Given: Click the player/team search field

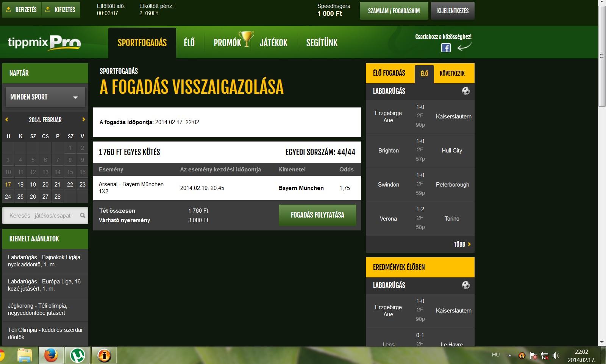Looking at the screenshot, I should click(40, 216).
